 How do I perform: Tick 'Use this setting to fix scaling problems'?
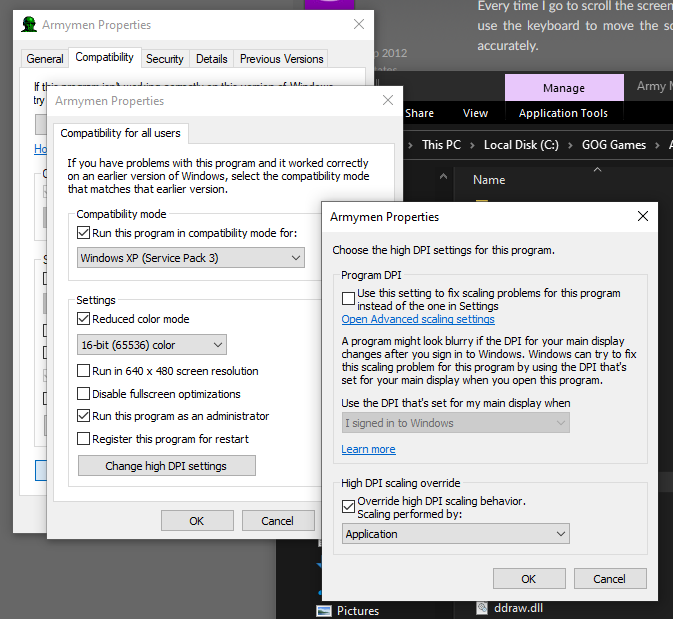pyautogui.click(x=348, y=298)
